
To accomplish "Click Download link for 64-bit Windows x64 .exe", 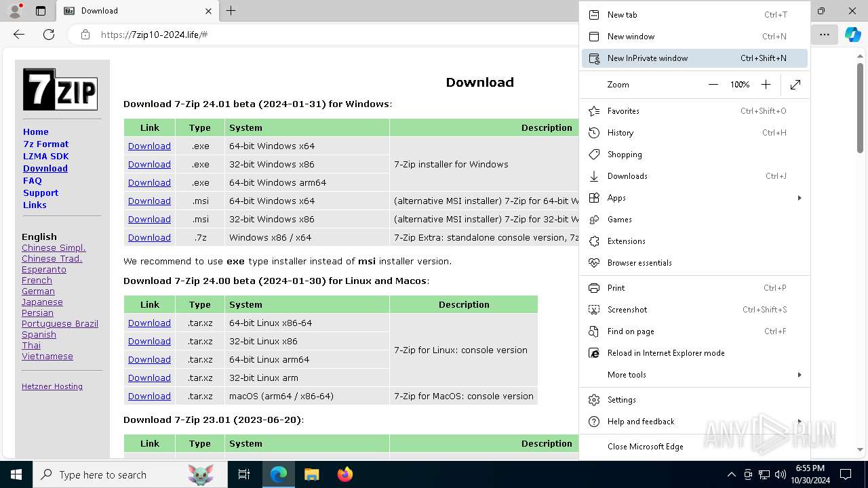I will coord(149,146).
